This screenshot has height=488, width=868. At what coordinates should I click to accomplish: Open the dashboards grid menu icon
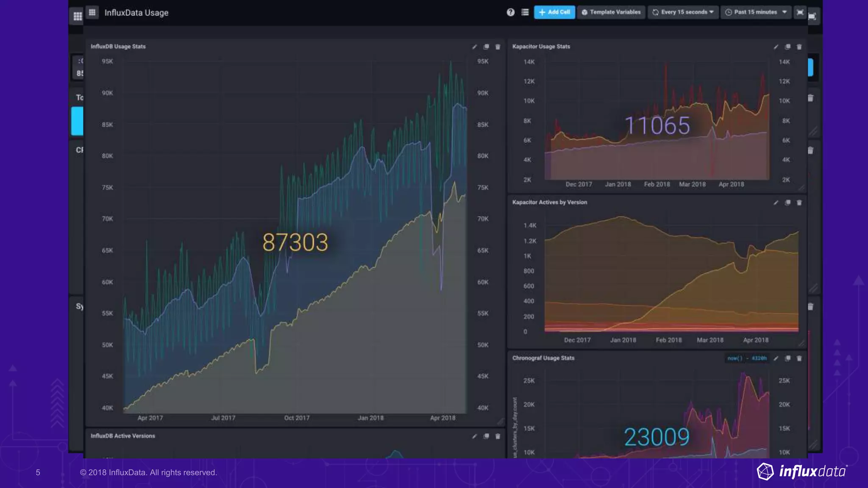[x=92, y=12]
